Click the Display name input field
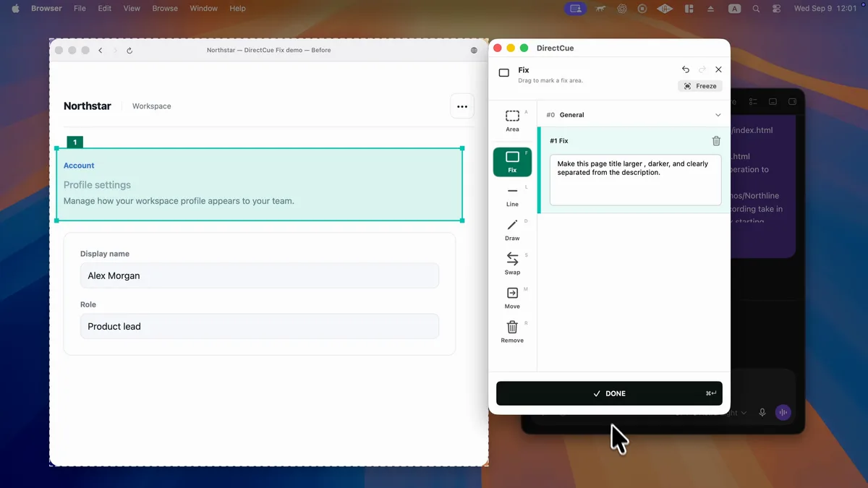Viewport: 868px width, 488px height. (260, 275)
